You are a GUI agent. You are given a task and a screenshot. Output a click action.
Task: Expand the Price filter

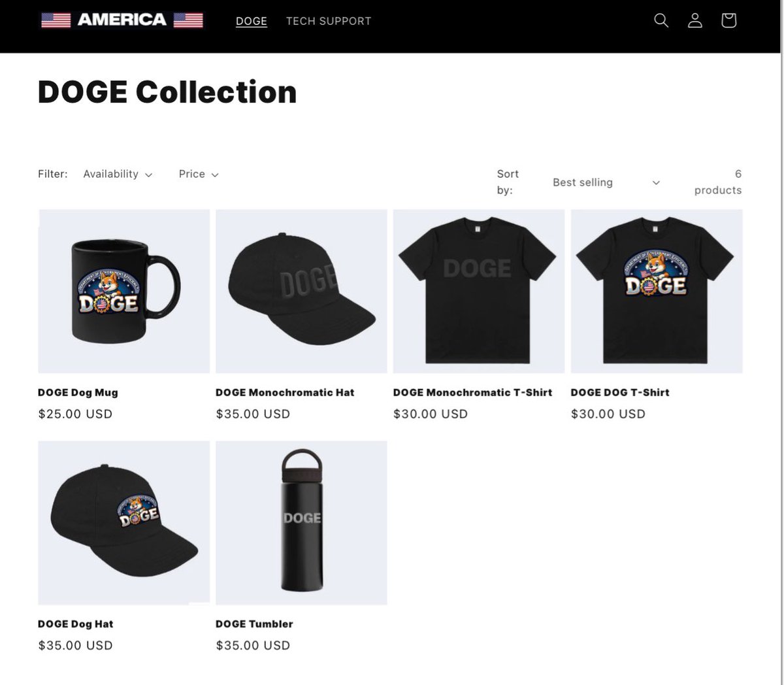click(199, 174)
